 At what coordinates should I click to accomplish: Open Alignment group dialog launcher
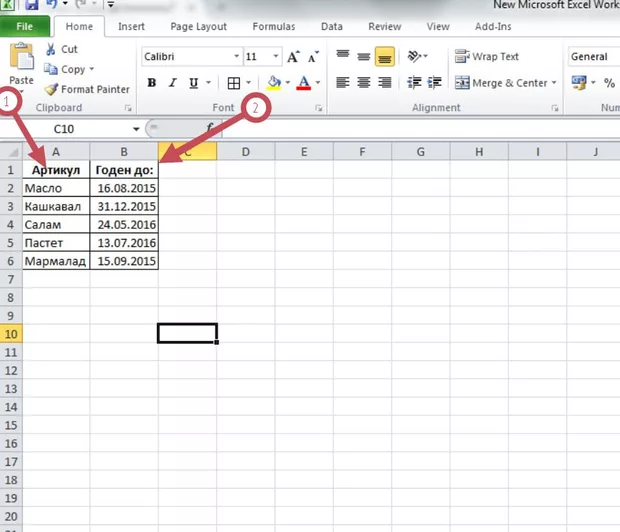pyautogui.click(x=555, y=108)
